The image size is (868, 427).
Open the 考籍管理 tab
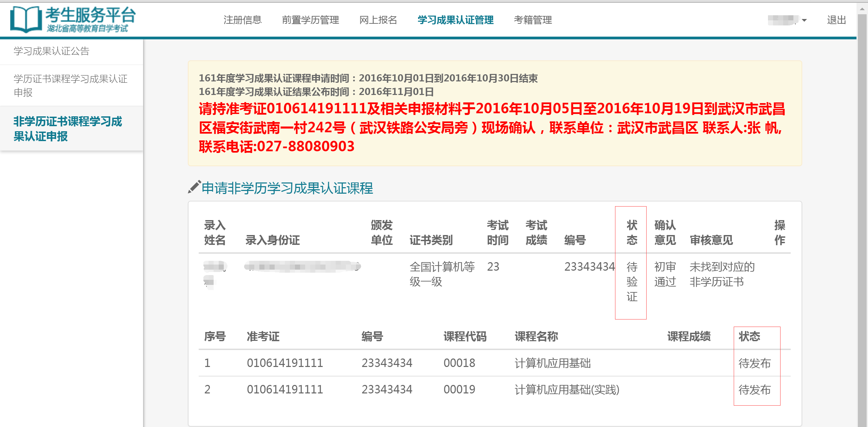[x=533, y=20]
